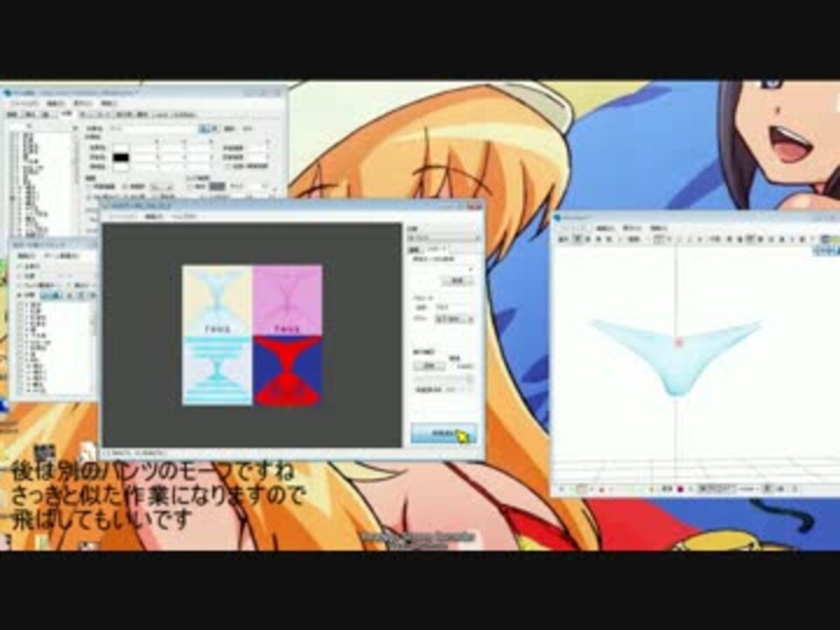The height and width of the screenshot is (630, 840).
Task: Open the 編集 menu in PMXView window
Action: (605, 228)
